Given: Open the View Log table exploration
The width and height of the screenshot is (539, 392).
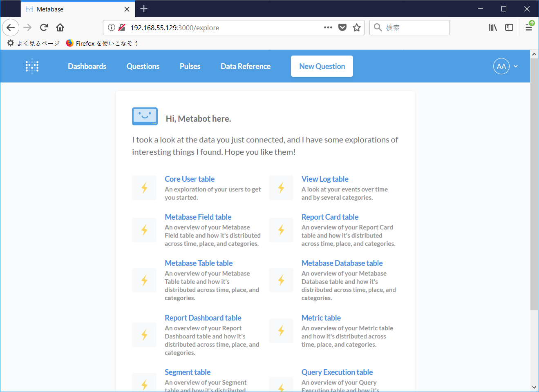Looking at the screenshot, I should pyautogui.click(x=325, y=179).
